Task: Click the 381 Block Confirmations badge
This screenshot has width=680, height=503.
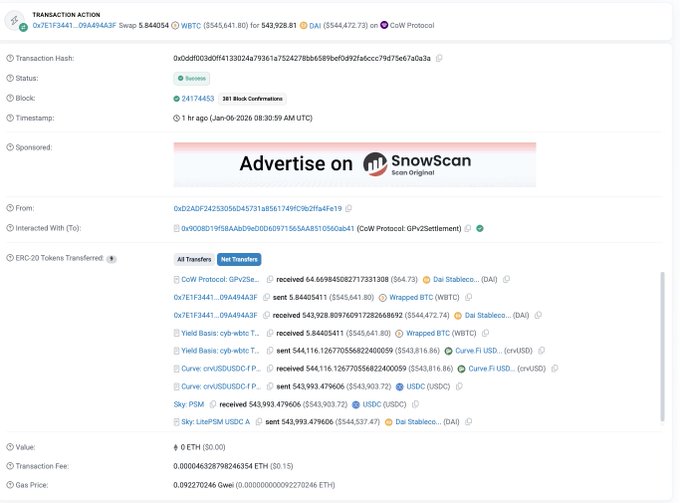Action: coord(252,99)
